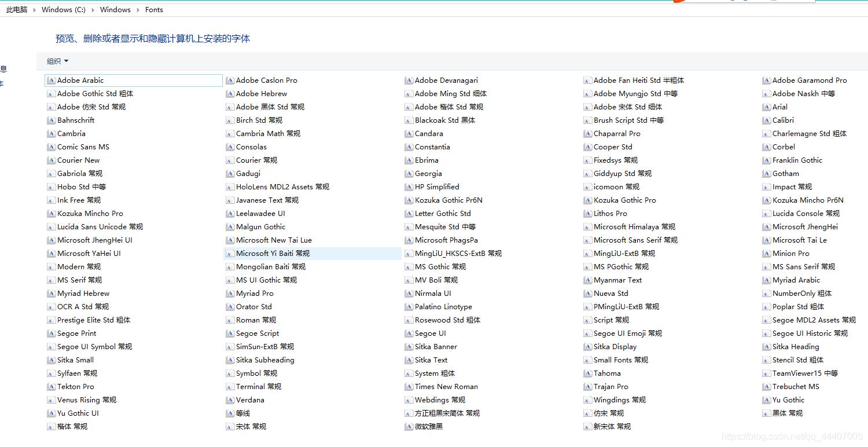868x447 pixels.
Task: Select the Tahoma font icon
Action: (x=587, y=373)
